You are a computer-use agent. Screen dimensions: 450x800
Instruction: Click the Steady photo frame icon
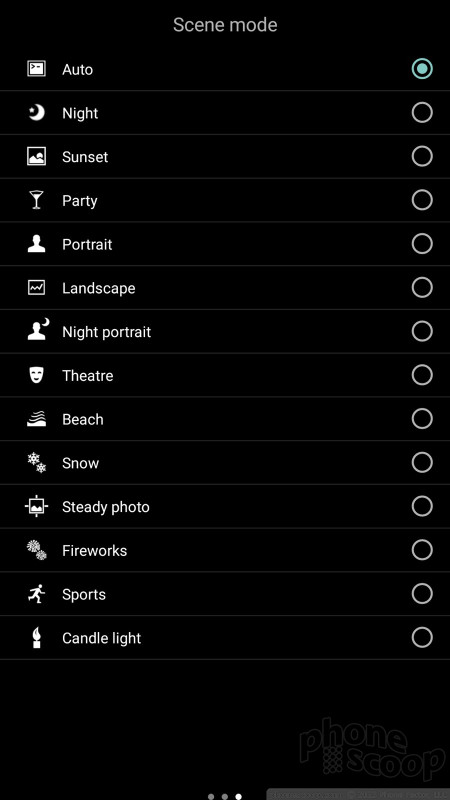click(x=36, y=507)
